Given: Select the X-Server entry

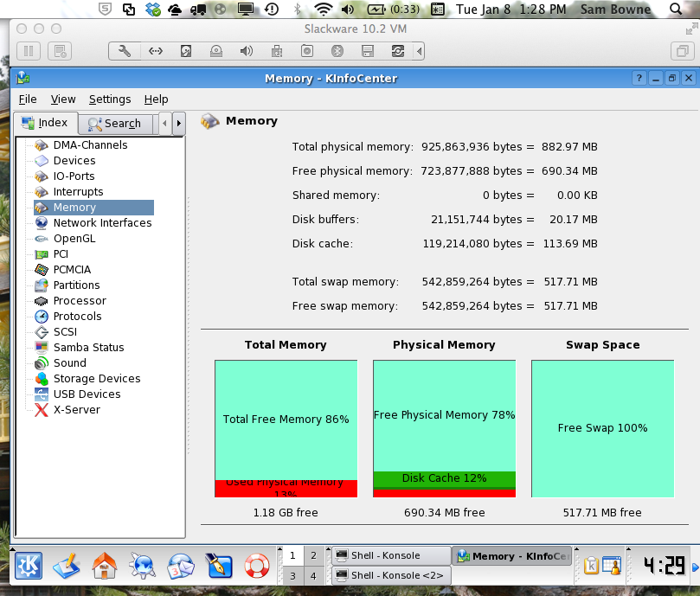Looking at the screenshot, I should [x=76, y=410].
